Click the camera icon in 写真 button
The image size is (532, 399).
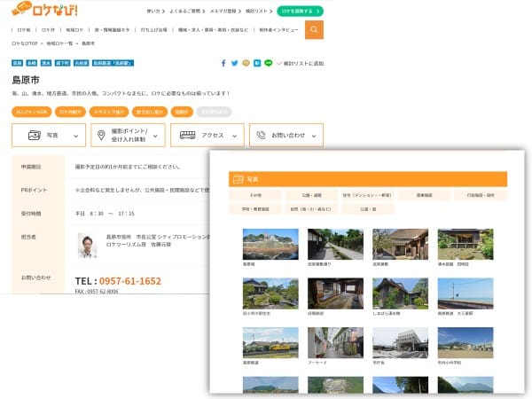[35, 136]
